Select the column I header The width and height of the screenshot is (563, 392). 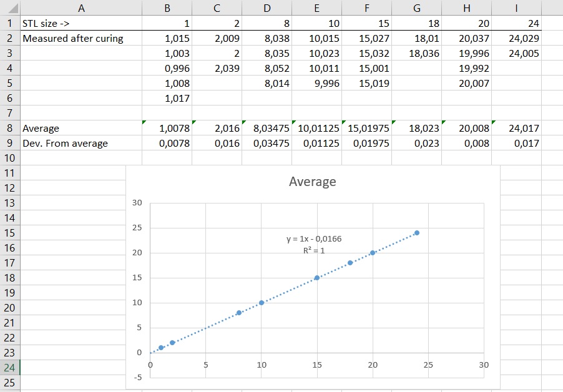(516, 8)
